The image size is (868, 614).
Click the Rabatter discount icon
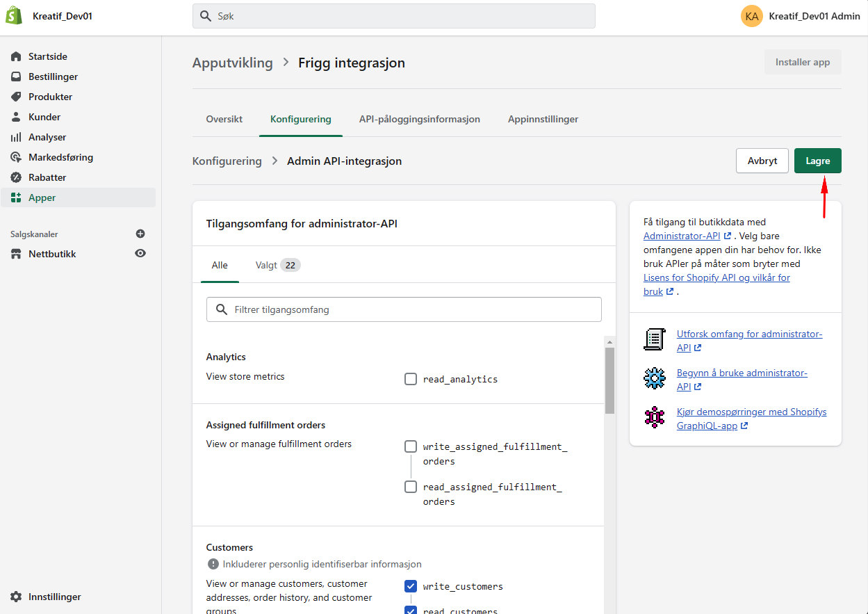point(16,177)
